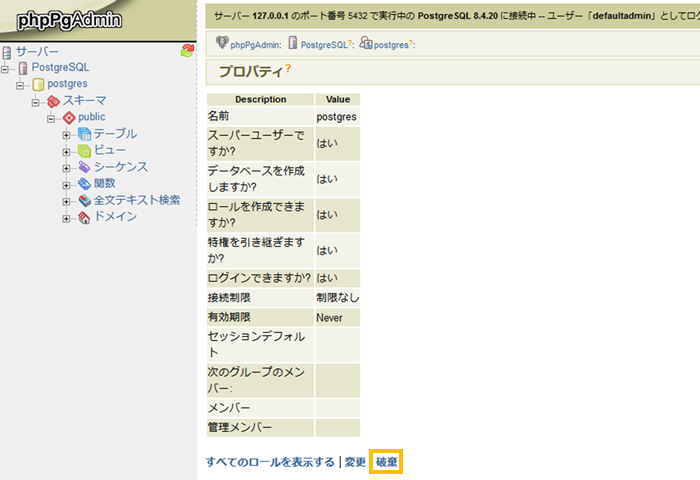Click the テーブル (Tables) icon
Viewport: 700px width, 480px height.
(x=84, y=134)
